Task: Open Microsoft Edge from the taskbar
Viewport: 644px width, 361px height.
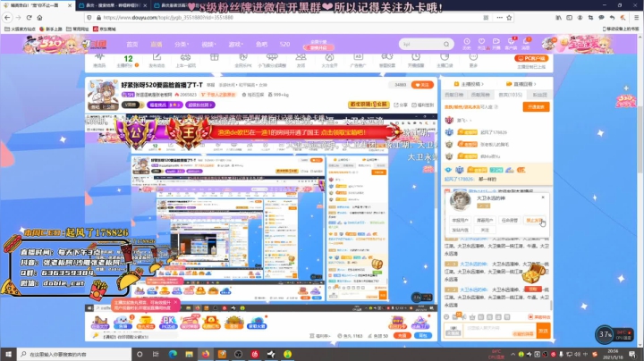Action: (x=173, y=354)
